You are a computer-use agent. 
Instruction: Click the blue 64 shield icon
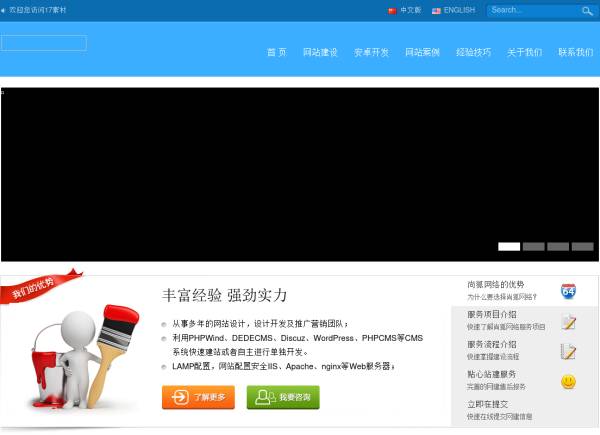tap(568, 291)
